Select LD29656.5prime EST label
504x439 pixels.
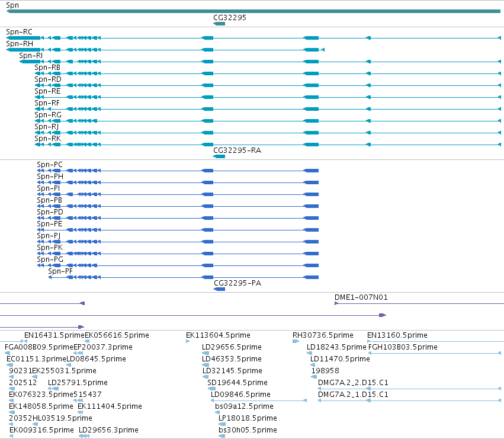point(232,347)
